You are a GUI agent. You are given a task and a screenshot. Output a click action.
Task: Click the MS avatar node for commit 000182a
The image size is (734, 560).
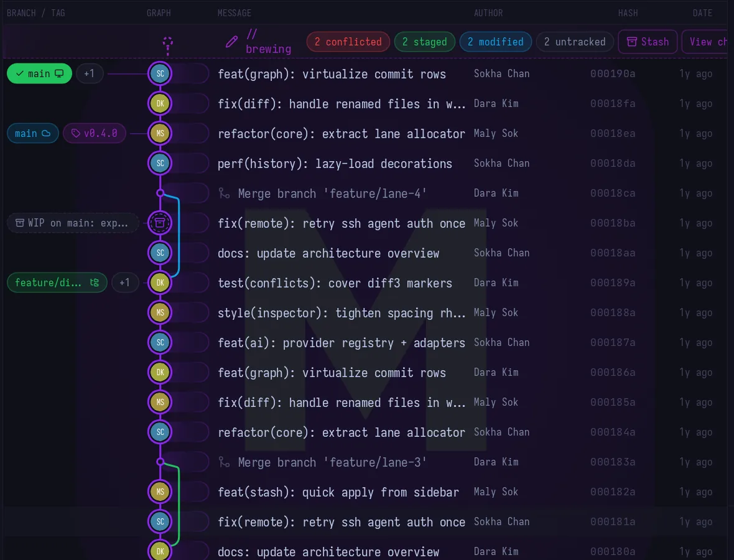click(160, 492)
